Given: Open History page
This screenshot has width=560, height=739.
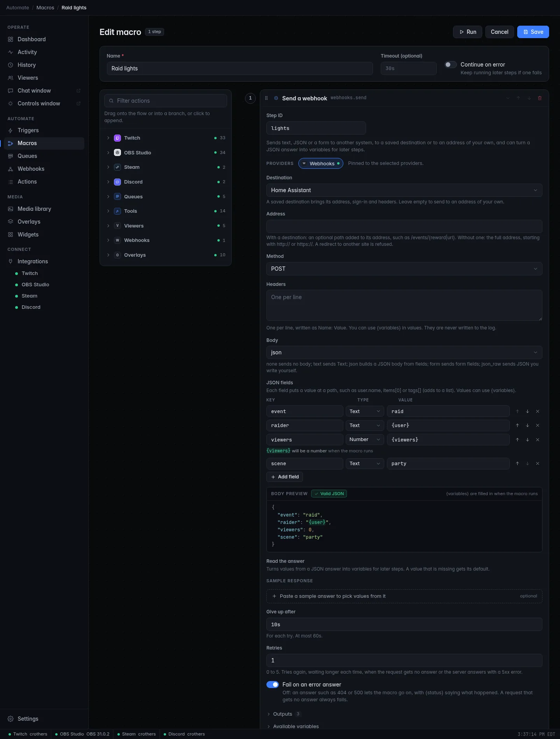Looking at the screenshot, I should tap(44, 65).
